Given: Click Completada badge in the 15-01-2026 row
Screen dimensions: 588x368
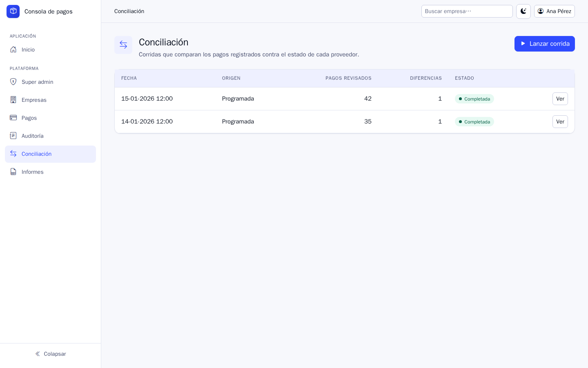Looking at the screenshot, I should 474,99.
